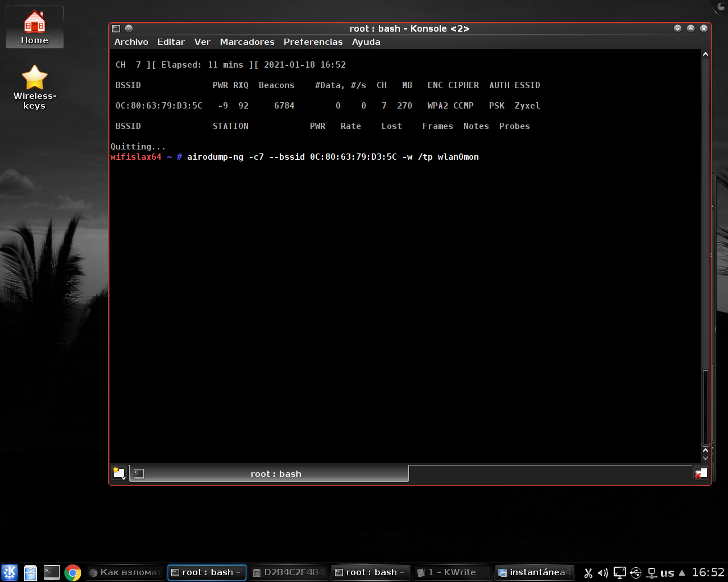This screenshot has width=728, height=582.
Task: Open the Home desktop icon
Action: click(35, 27)
